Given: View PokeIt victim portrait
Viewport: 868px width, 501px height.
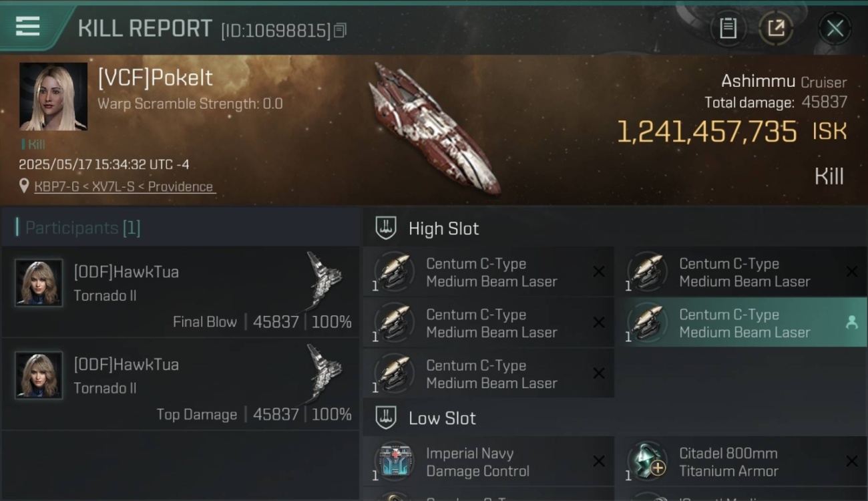Looking at the screenshot, I should pos(53,97).
